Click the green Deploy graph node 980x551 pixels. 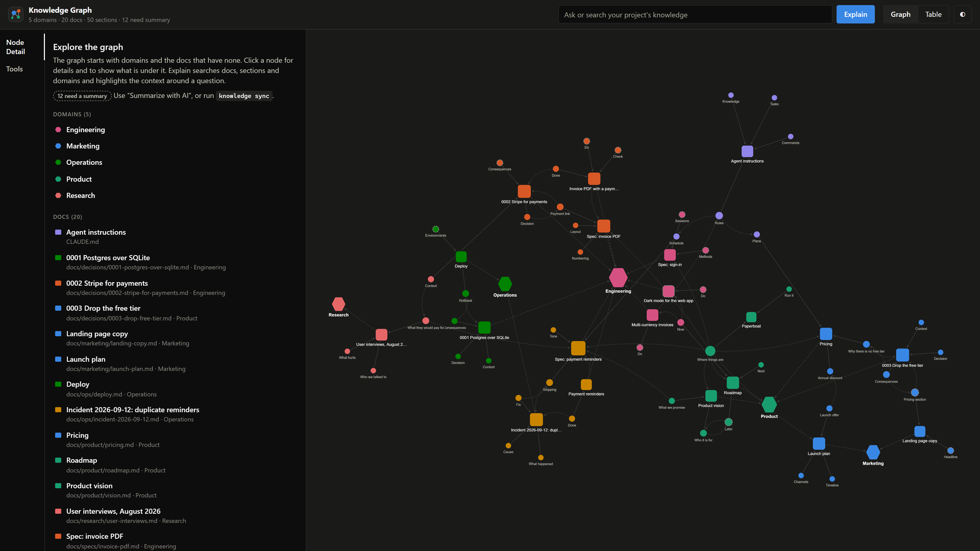coord(461,257)
